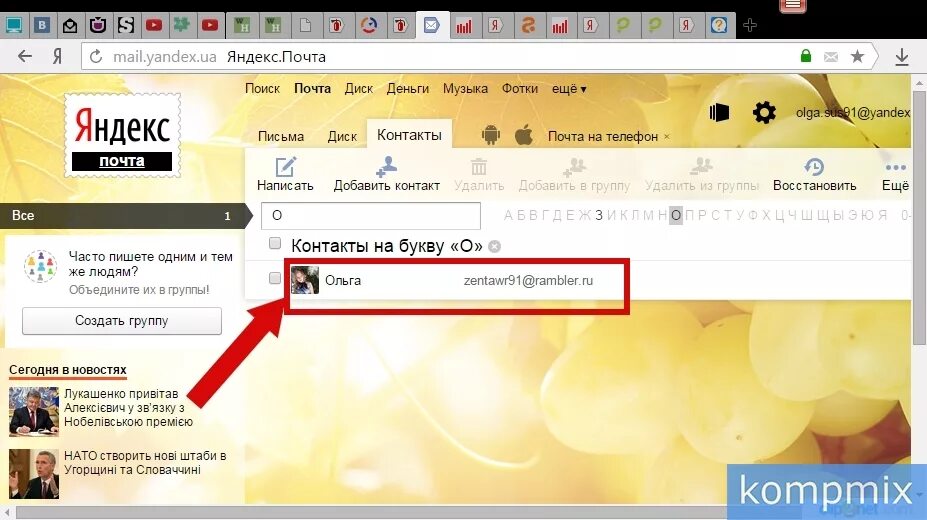The height and width of the screenshot is (520, 927).
Task: Switch to the blue monitor icon tab
Action: pyautogui.click(x=13, y=25)
